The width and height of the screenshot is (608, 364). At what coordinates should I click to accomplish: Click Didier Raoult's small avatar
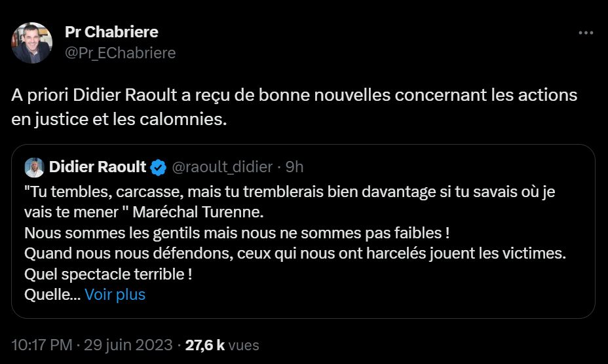(x=35, y=167)
